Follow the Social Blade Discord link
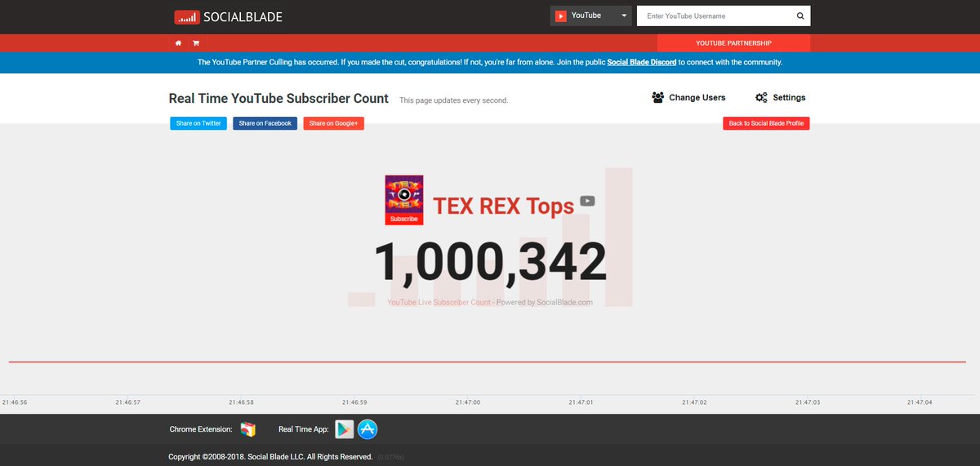Image resolution: width=980 pixels, height=466 pixels. 642,62
